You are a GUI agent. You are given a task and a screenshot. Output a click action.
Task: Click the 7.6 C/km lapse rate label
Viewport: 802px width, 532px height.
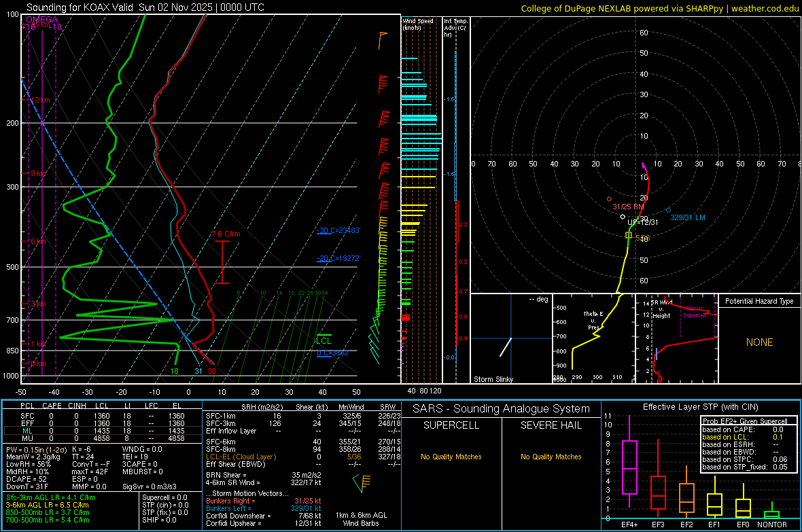226,234
